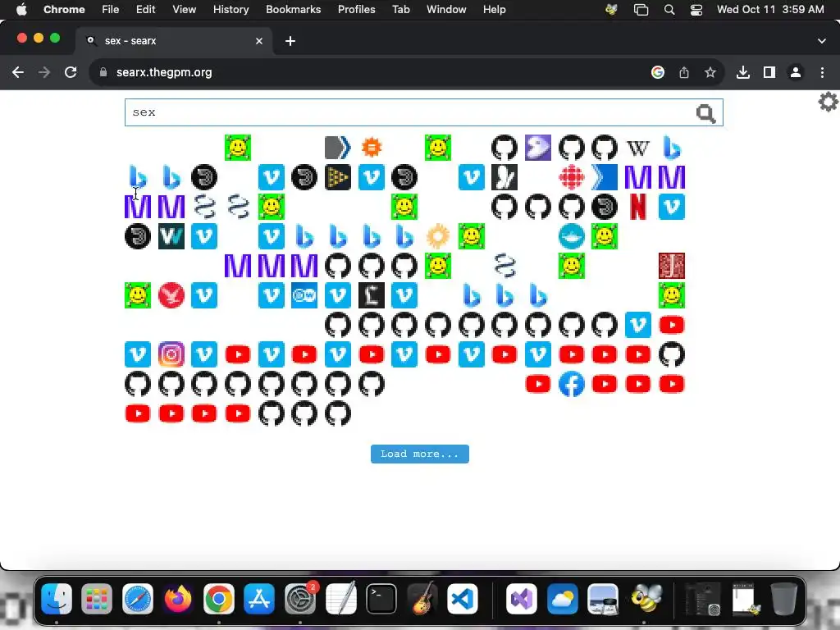The image size is (840, 630).
Task: Open the dark teal W favicon result
Action: [x=171, y=236]
